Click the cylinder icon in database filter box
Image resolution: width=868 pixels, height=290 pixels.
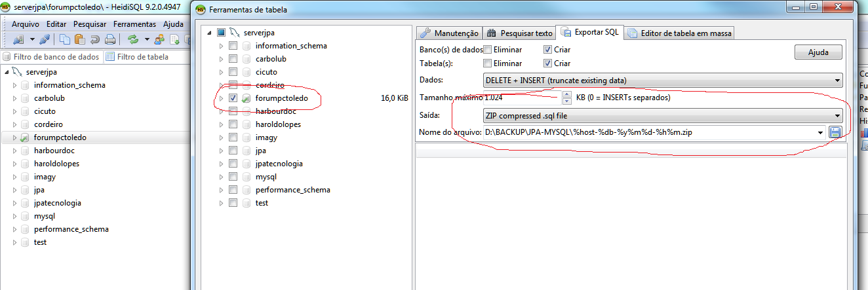(7, 57)
